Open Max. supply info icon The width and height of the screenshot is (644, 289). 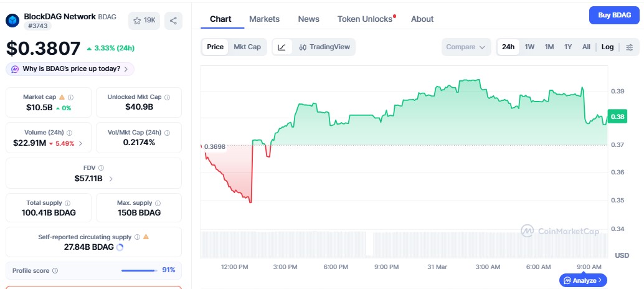[158, 203]
